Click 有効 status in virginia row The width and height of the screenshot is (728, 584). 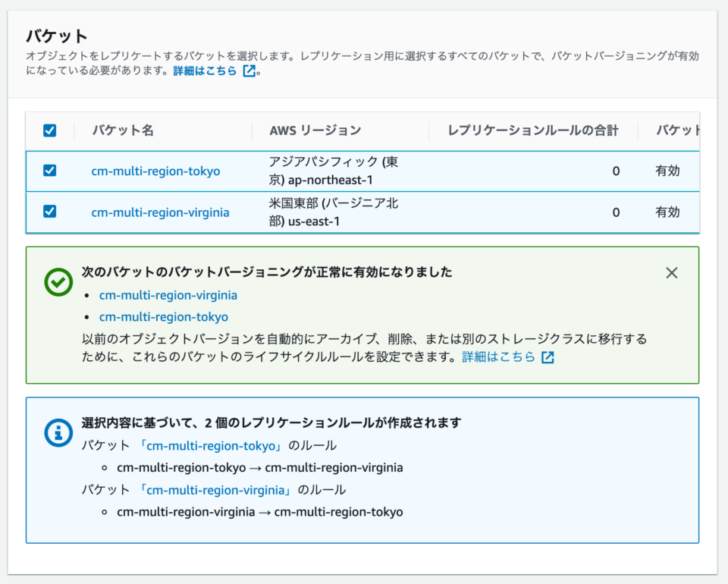pos(667,212)
